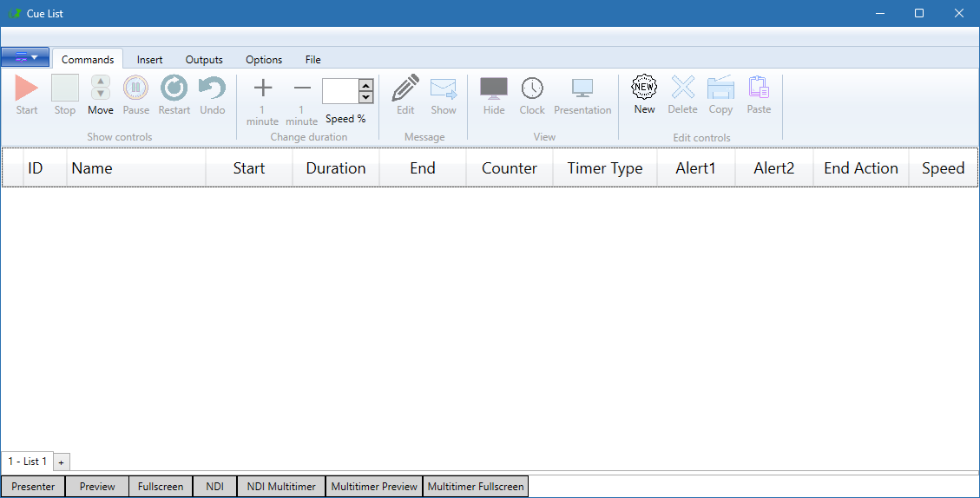Switch view to Presentation
This screenshot has width=980, height=498.
coord(582,95)
